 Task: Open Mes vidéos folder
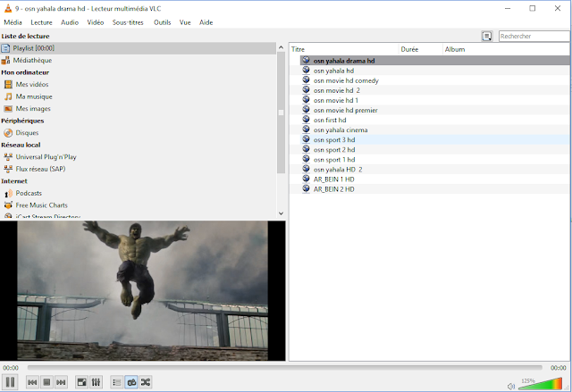(x=138, y=84)
